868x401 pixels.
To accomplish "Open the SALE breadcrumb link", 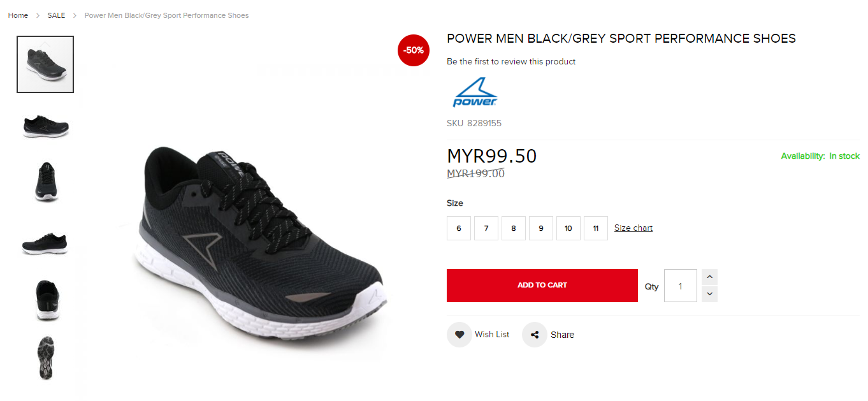I will (x=56, y=15).
